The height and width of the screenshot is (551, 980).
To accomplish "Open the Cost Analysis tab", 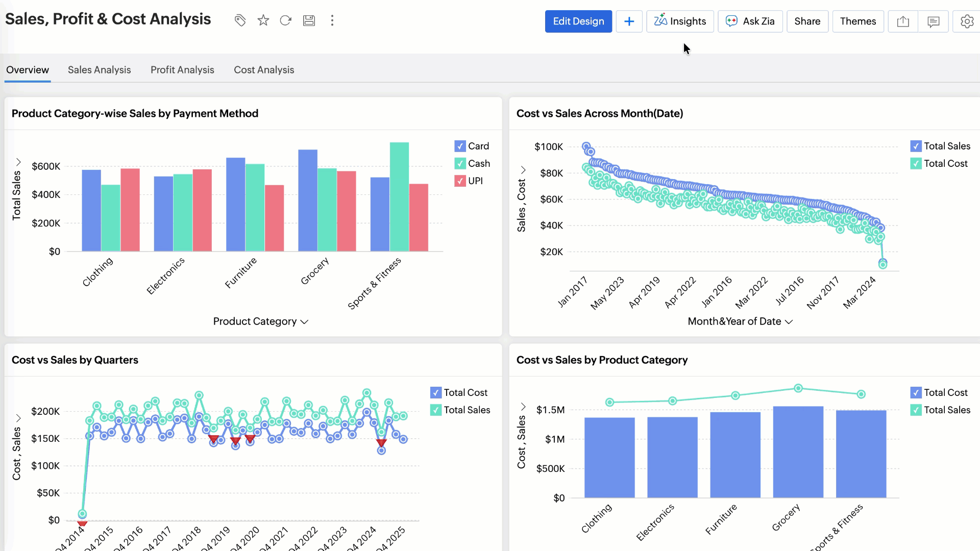I will pos(264,70).
